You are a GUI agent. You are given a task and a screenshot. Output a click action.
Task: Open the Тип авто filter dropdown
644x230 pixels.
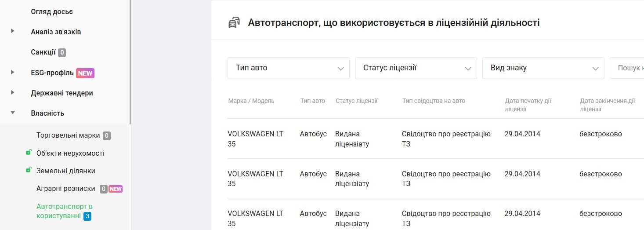(x=288, y=68)
